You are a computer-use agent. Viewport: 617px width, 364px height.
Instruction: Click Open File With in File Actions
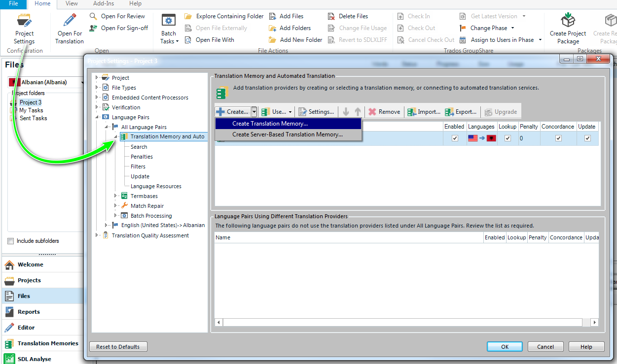click(209, 40)
